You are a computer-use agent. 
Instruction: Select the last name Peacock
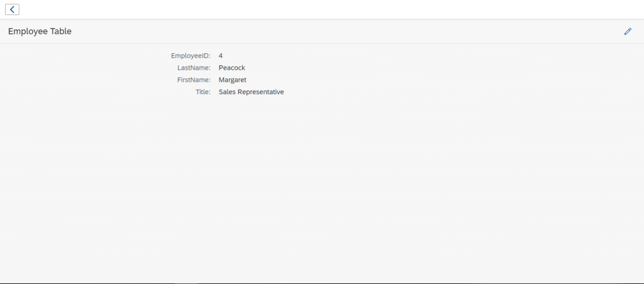tap(232, 68)
